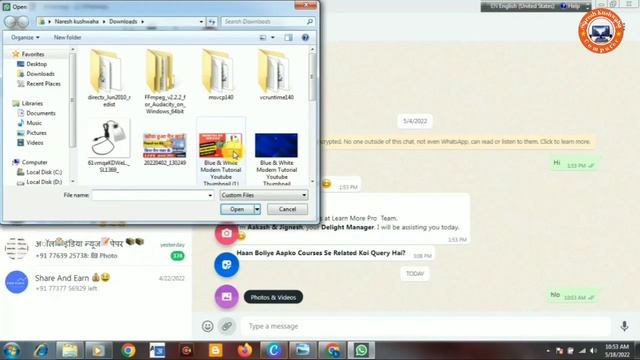Select Desktop in the navigation pane
The height and width of the screenshot is (360, 640).
36,64
